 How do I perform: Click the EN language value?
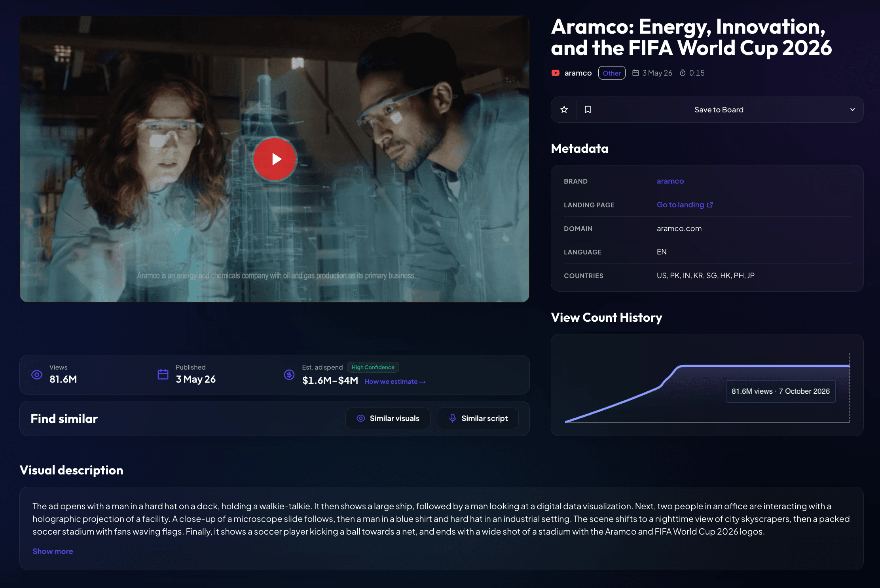[x=662, y=252]
